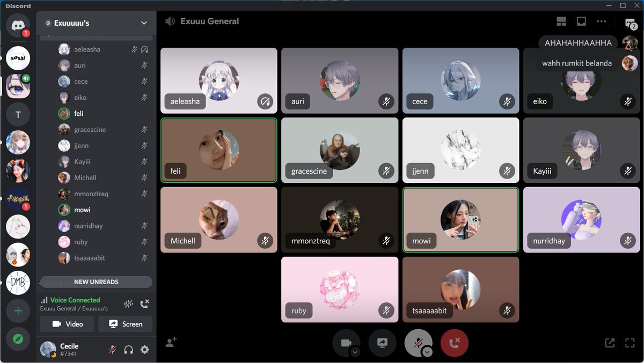Select mowi's video tile
Image resolution: width=644 pixels, height=363 pixels.
coord(461,220)
